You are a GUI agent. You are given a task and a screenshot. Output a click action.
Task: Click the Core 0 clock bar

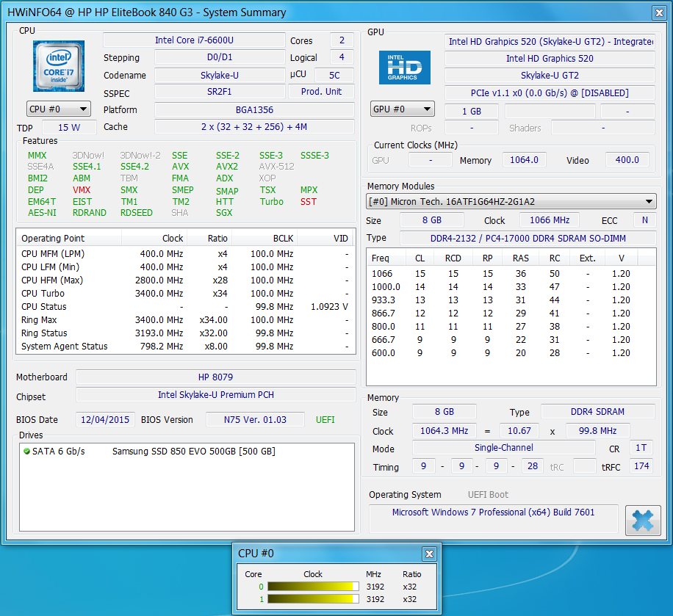click(x=313, y=587)
